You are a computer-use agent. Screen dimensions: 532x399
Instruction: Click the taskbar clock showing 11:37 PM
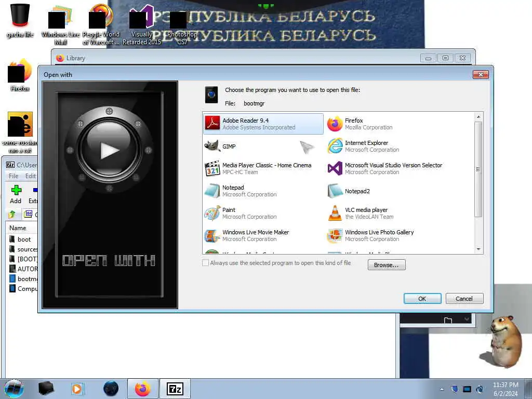pos(505,389)
